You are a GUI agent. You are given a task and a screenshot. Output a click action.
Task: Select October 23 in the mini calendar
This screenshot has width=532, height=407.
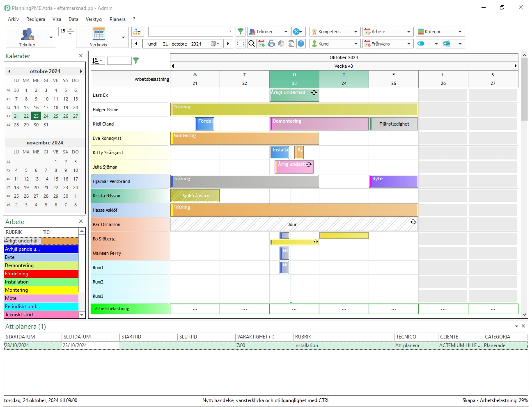(36, 116)
